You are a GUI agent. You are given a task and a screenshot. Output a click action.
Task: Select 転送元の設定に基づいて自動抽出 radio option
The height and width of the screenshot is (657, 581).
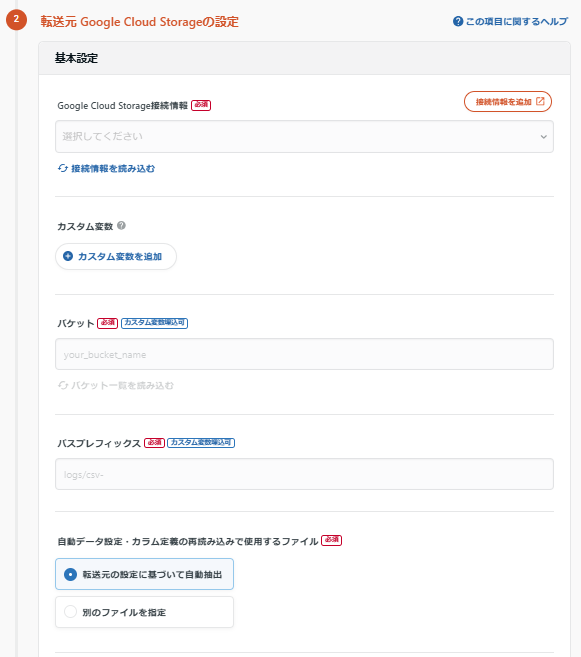(x=145, y=574)
